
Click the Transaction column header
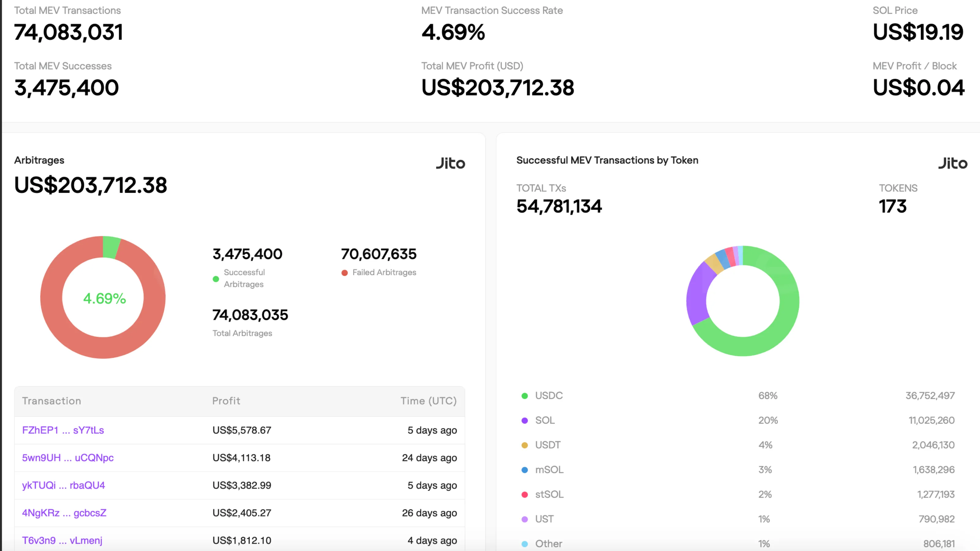[x=51, y=401]
